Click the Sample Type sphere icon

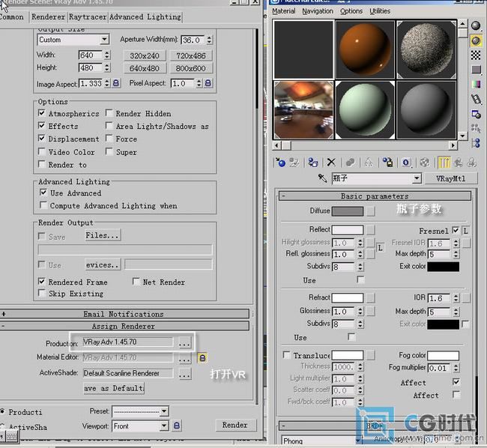coord(476,26)
